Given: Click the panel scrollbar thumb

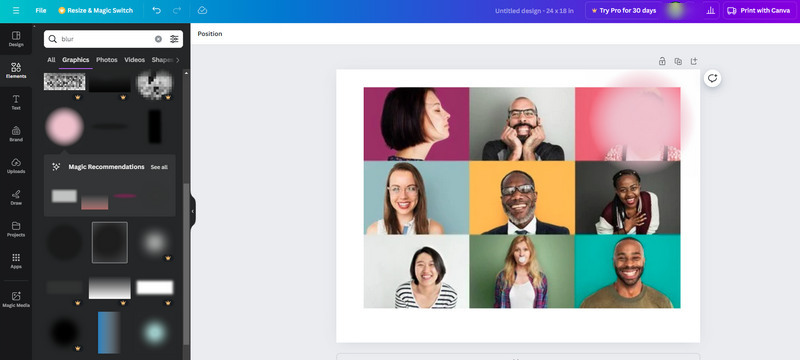Looking at the screenshot, I should click(x=186, y=264).
